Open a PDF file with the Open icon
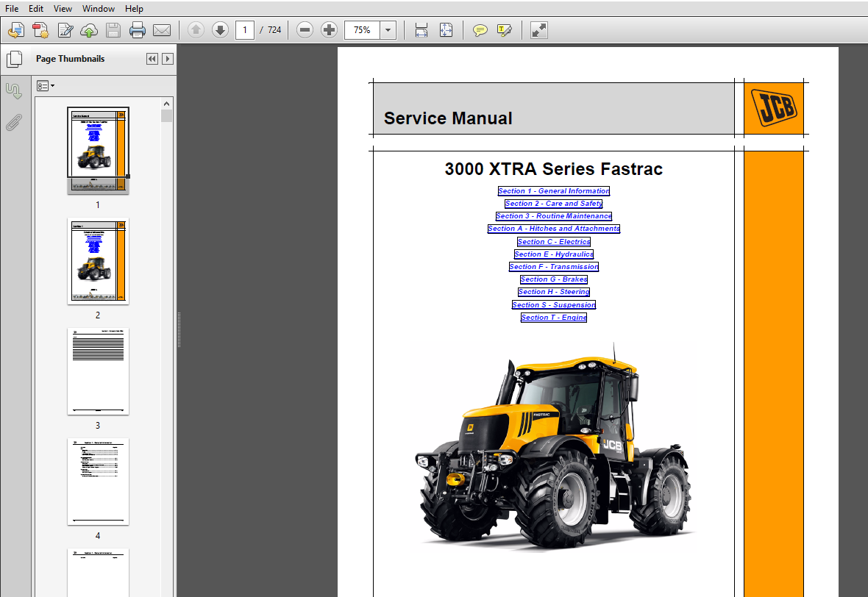Image resolution: width=868 pixels, height=597 pixels. click(x=16, y=30)
